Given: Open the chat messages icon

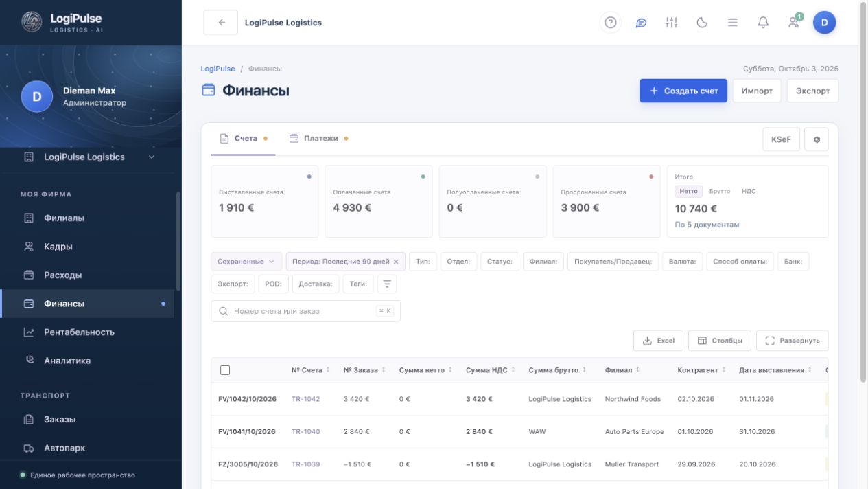Looking at the screenshot, I should 641,23.
